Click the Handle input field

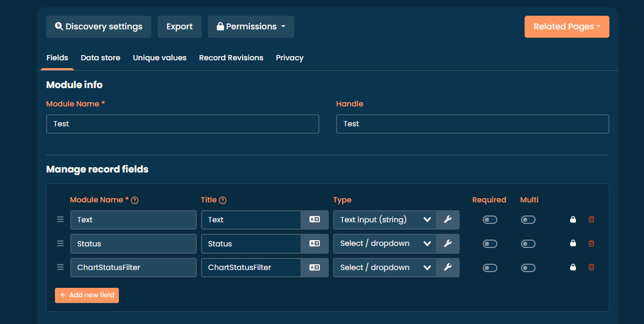coord(473,124)
